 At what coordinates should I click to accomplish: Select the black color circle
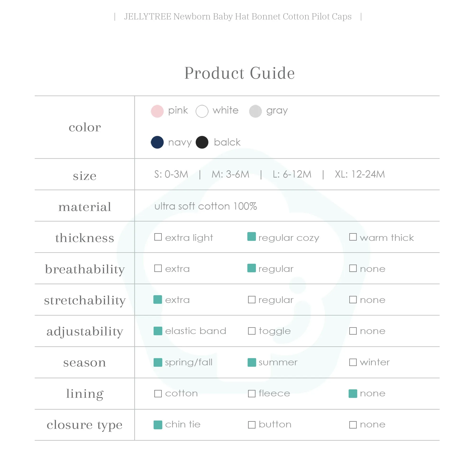click(x=202, y=142)
